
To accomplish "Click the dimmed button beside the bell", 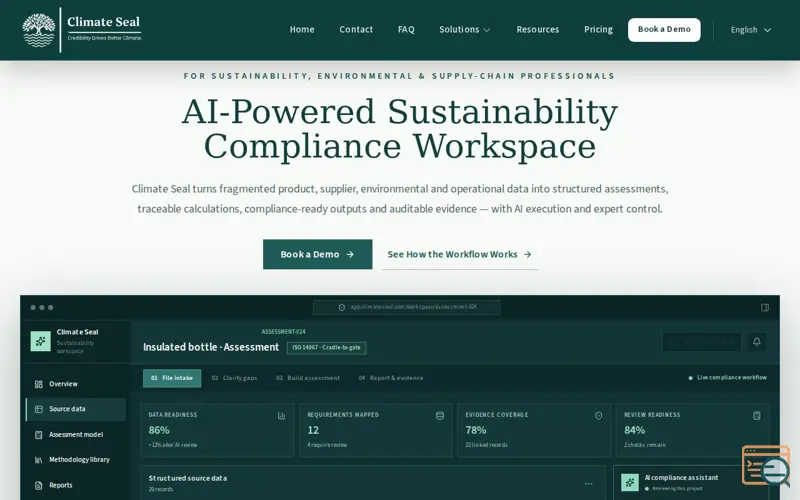I will pos(702,342).
